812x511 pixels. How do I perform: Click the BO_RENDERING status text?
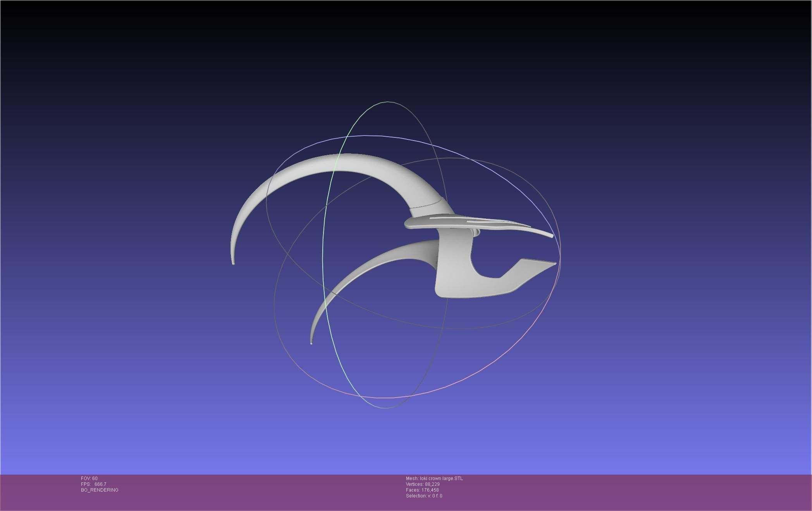click(100, 490)
